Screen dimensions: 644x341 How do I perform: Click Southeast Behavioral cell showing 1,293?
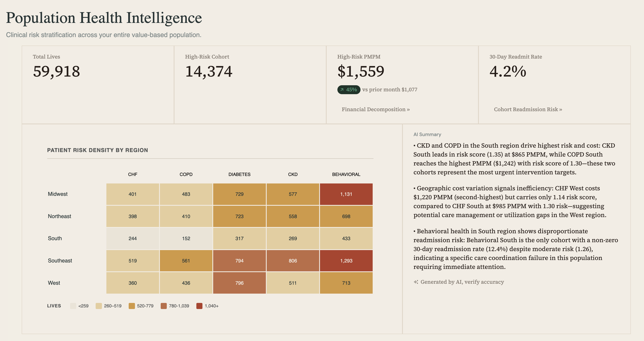tap(346, 261)
